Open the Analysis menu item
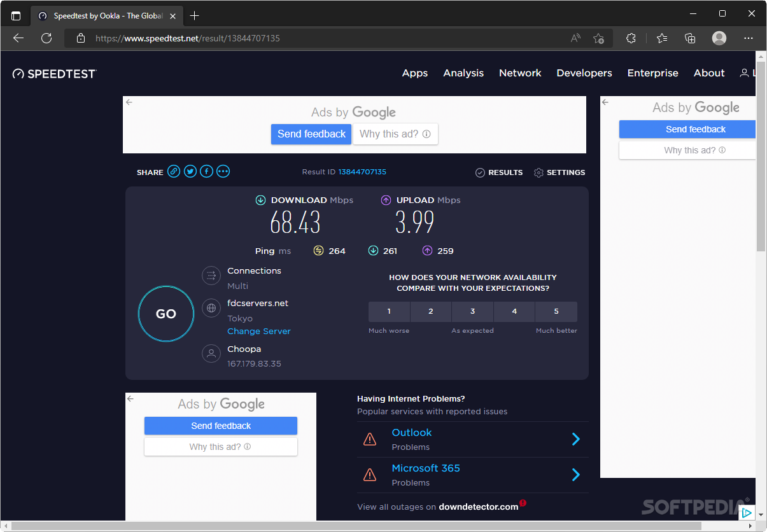The height and width of the screenshot is (532, 767). point(463,73)
